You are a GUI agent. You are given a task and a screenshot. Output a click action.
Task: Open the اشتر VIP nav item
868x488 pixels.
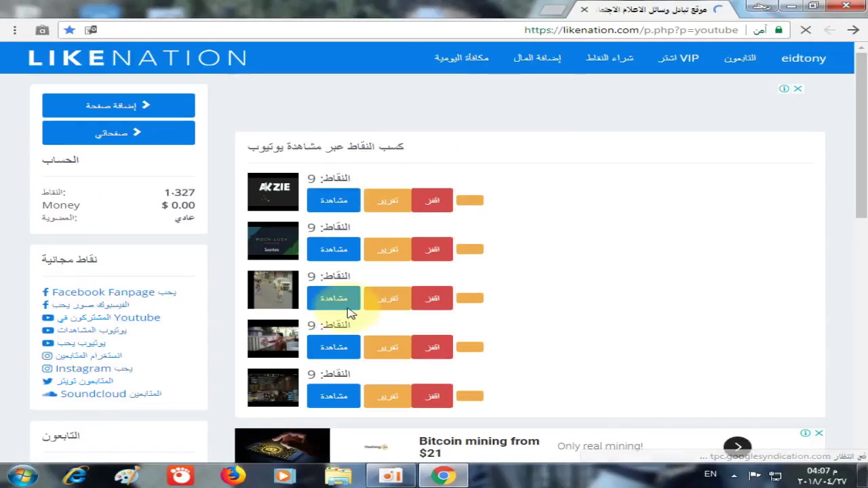tap(678, 58)
